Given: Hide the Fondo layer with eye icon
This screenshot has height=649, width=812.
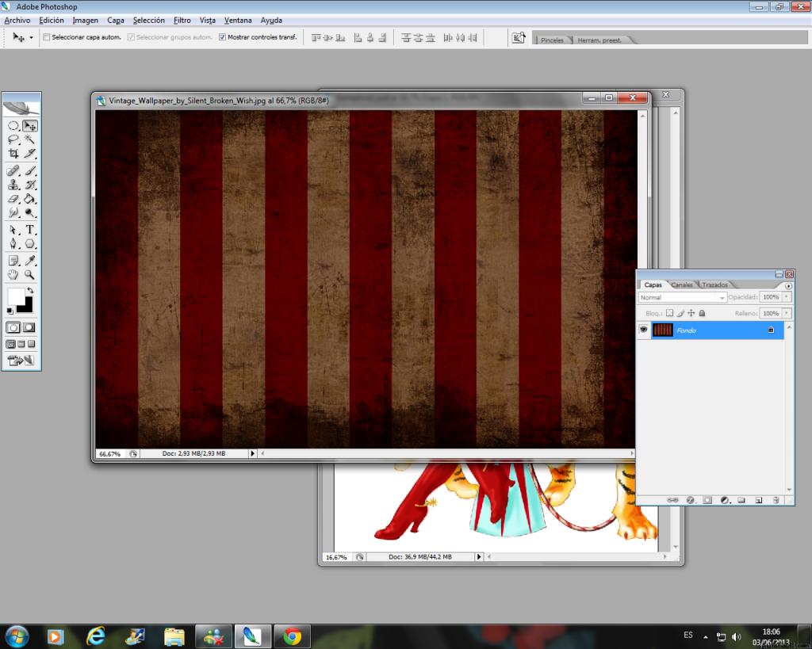Looking at the screenshot, I should tap(644, 330).
